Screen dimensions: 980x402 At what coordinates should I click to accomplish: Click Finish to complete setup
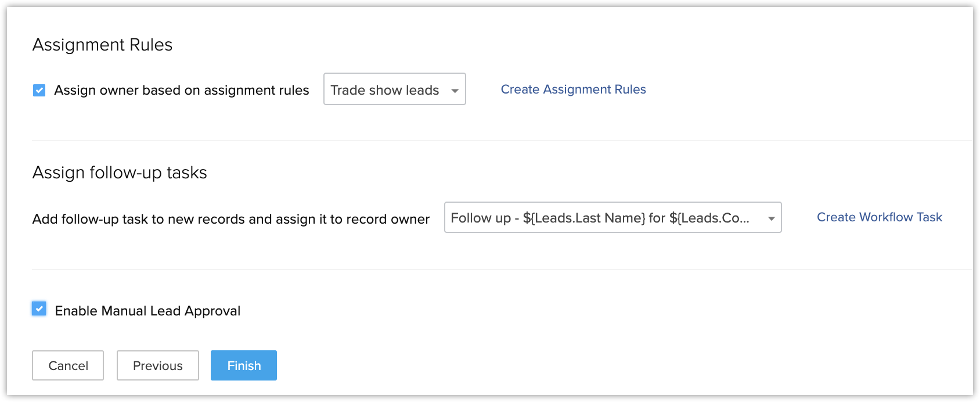244,365
